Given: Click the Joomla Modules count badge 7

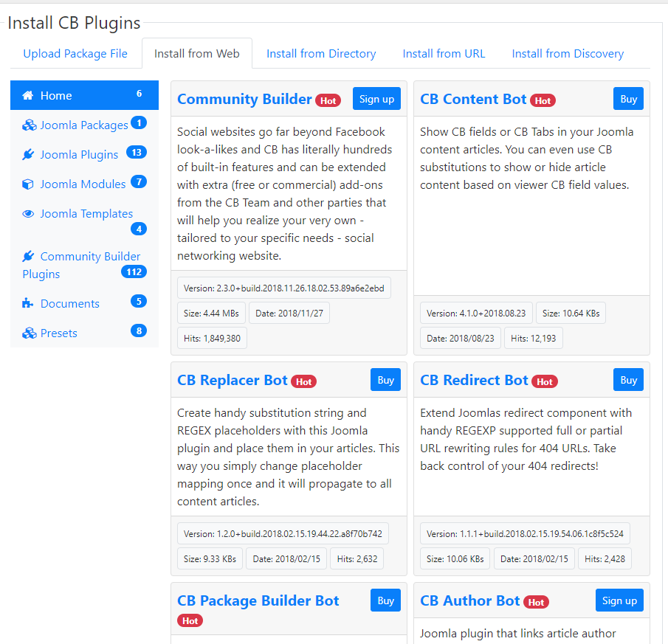Looking at the screenshot, I should (139, 181).
